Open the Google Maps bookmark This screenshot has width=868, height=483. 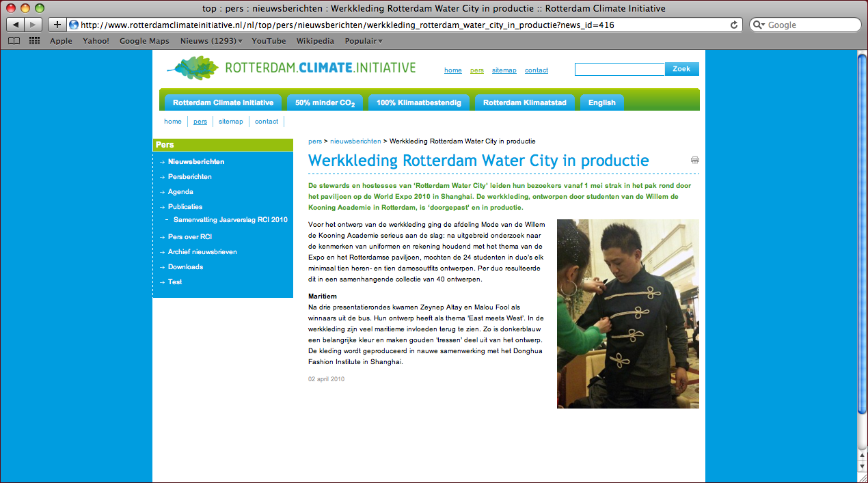point(144,41)
